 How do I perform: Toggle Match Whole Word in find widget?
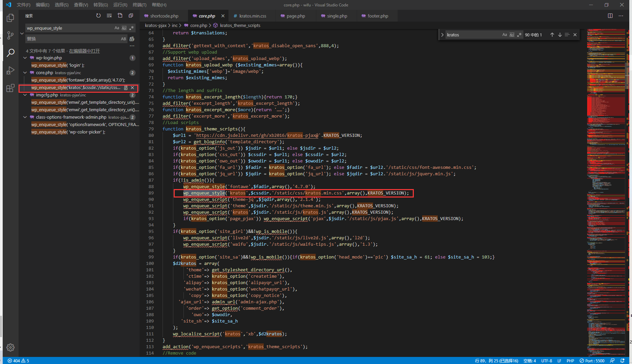512,35
